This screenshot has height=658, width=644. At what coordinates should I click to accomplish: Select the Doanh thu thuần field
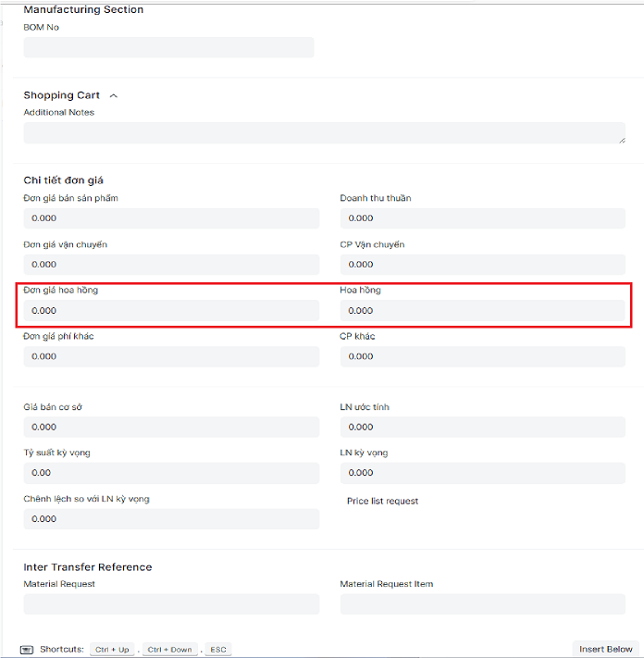(482, 218)
